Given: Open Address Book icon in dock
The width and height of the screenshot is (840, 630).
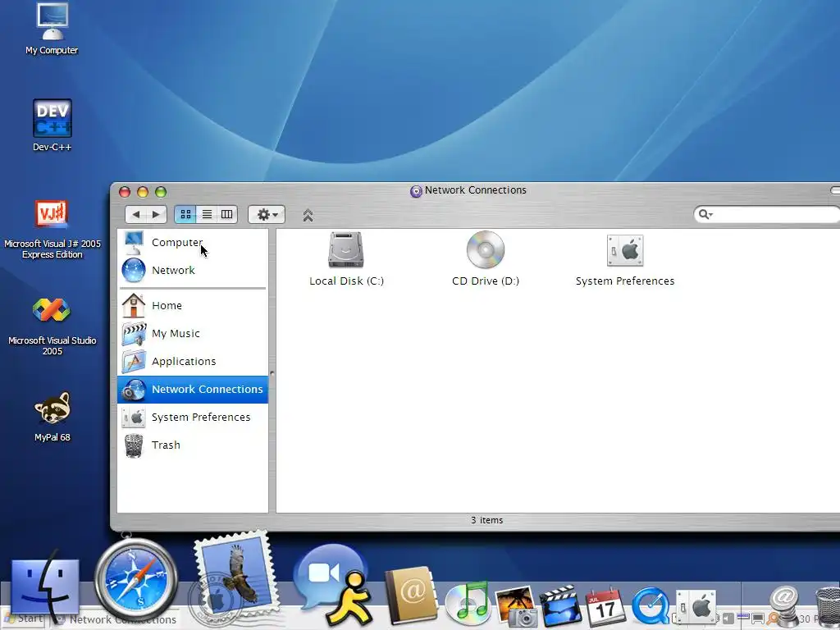Looking at the screenshot, I should point(412,596).
